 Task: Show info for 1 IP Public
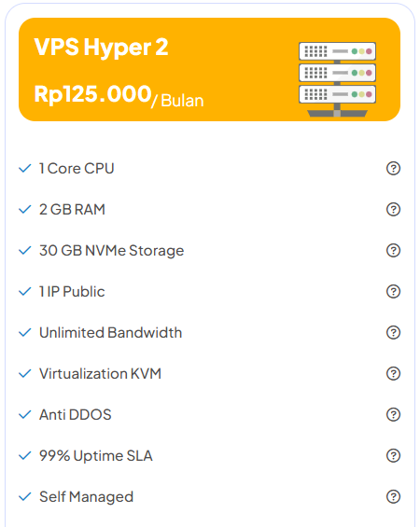click(393, 291)
